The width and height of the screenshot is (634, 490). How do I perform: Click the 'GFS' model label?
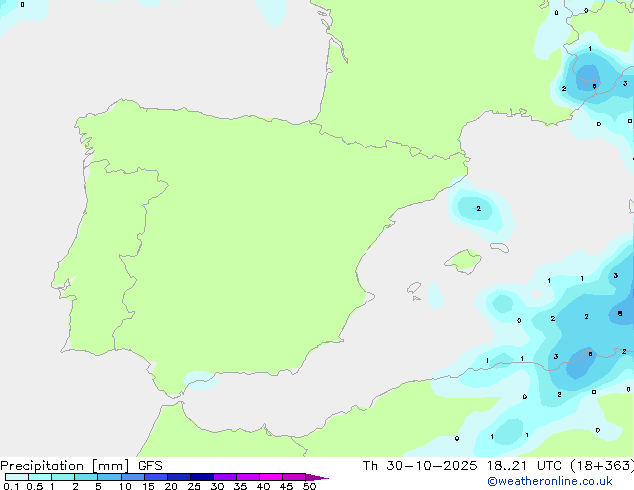(x=150, y=466)
